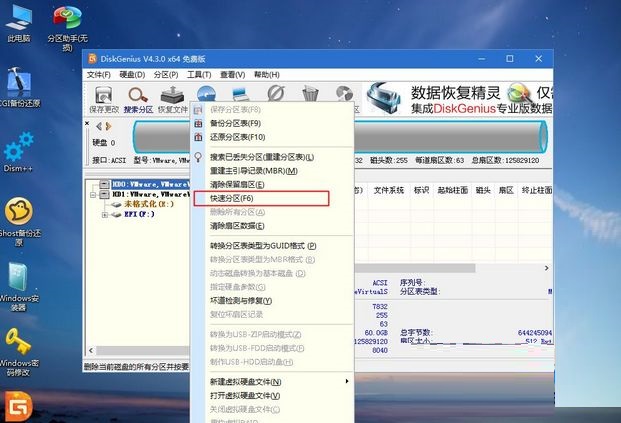Choose 备份分区表(F9) menu entry
The height and width of the screenshot is (423, 621).
click(x=273, y=123)
